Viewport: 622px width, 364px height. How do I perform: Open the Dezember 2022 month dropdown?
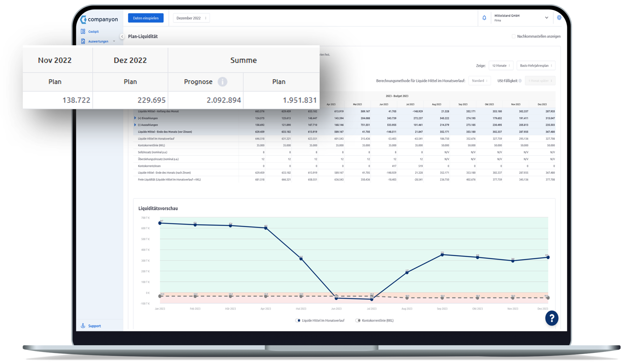click(192, 18)
